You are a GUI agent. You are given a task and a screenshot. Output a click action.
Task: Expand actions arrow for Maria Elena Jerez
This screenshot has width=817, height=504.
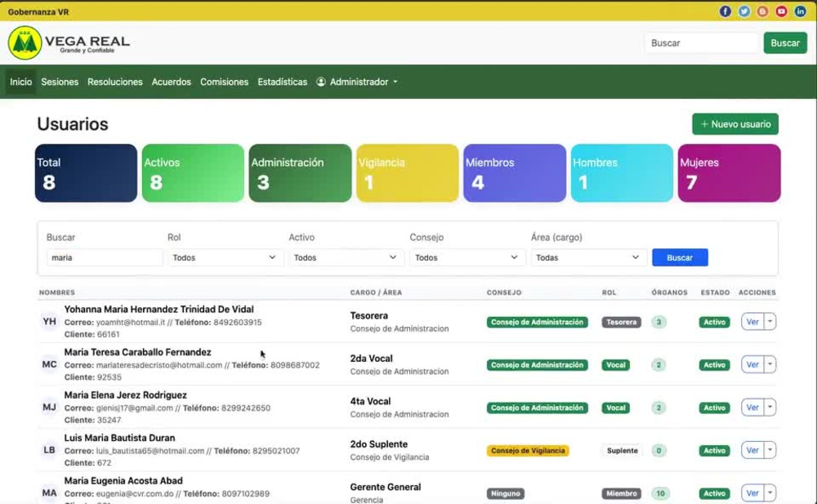click(770, 407)
